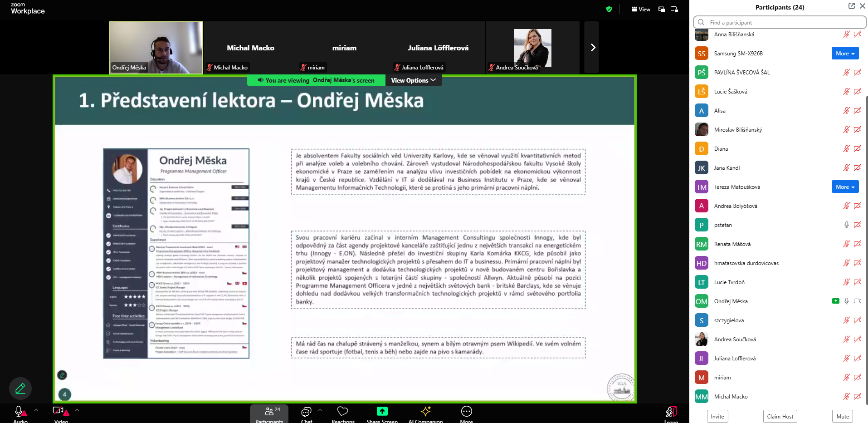The width and height of the screenshot is (868, 423).
Task: Open the More options ellipsis in toolbar
Action: pos(466,412)
